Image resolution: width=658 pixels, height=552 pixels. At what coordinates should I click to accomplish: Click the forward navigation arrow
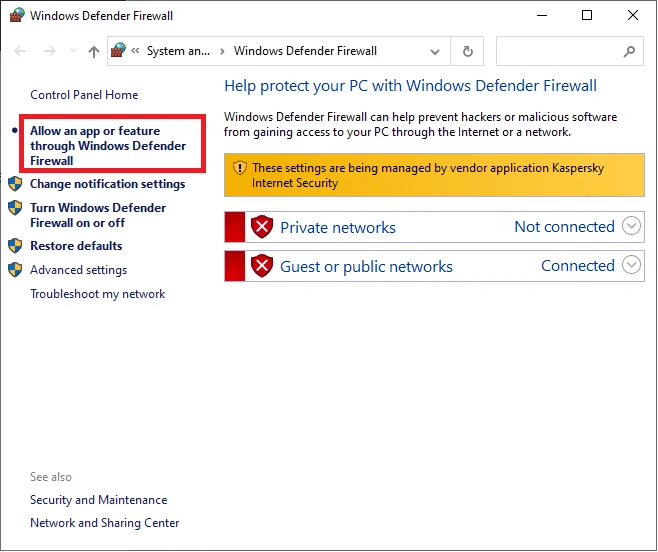[x=50, y=51]
